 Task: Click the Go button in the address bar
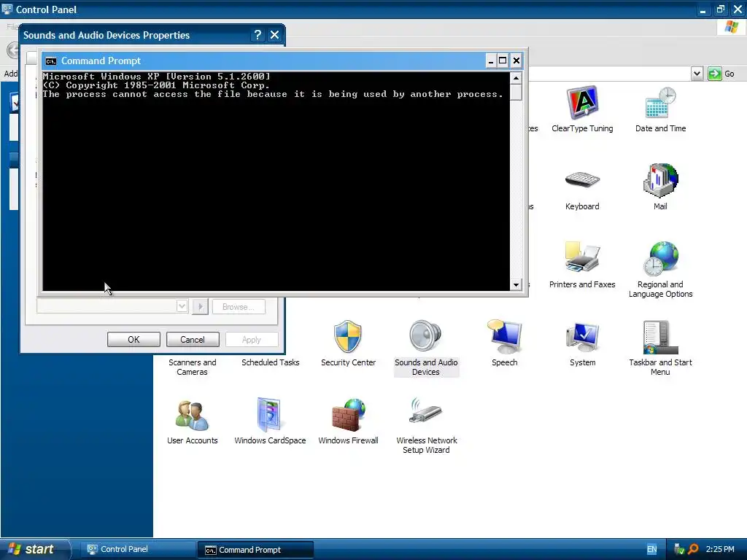coord(721,74)
